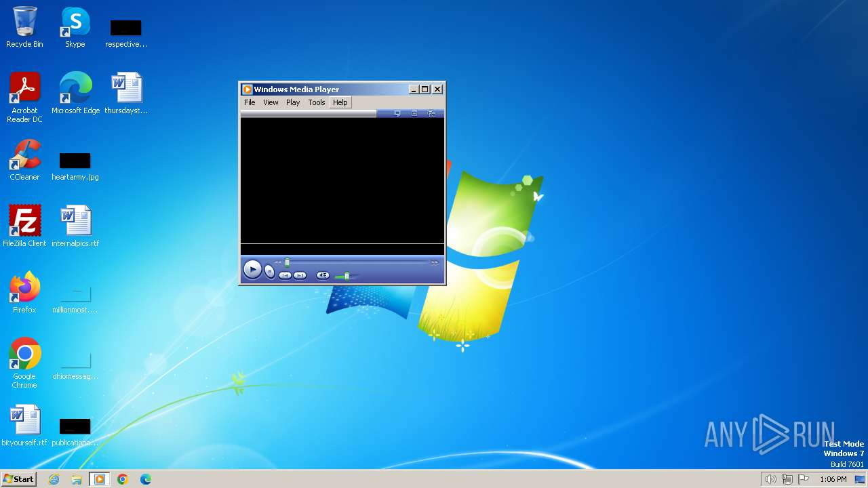Image resolution: width=868 pixels, height=488 pixels.
Task: Select the internalpics.rtf document icon
Action: [75, 226]
